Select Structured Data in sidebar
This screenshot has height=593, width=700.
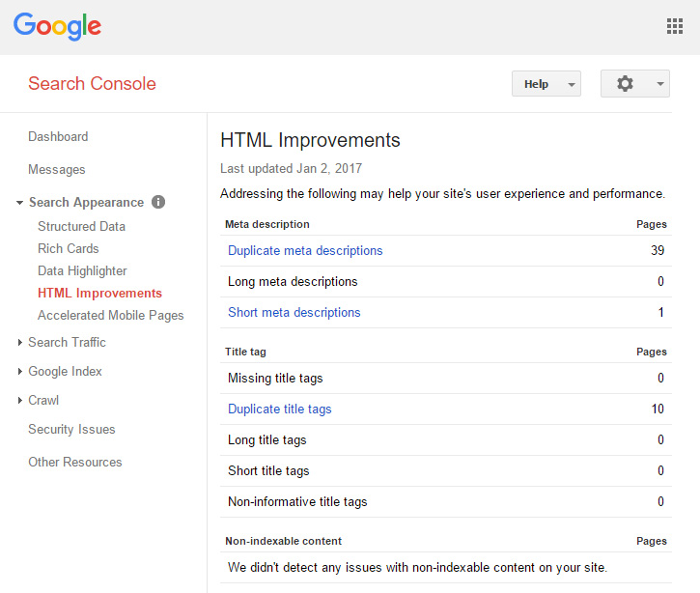(x=82, y=226)
